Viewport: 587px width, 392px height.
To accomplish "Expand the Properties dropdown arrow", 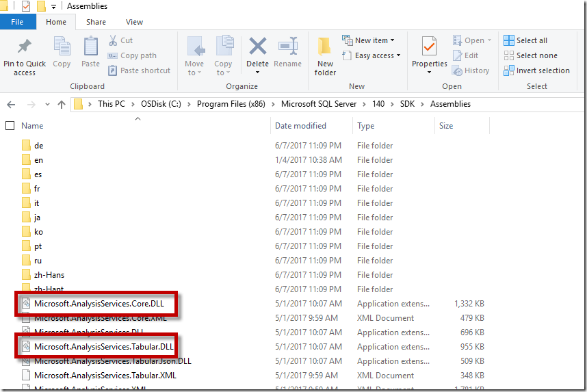I will (429, 73).
